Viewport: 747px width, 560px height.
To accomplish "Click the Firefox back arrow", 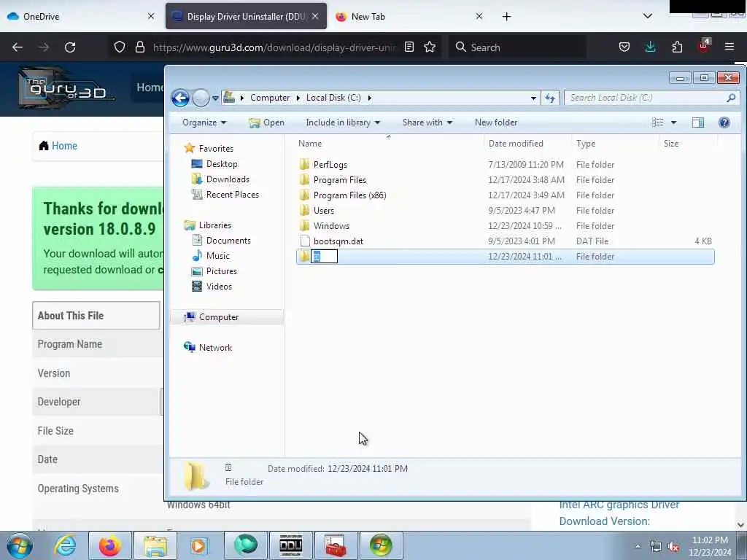I will (x=18, y=47).
